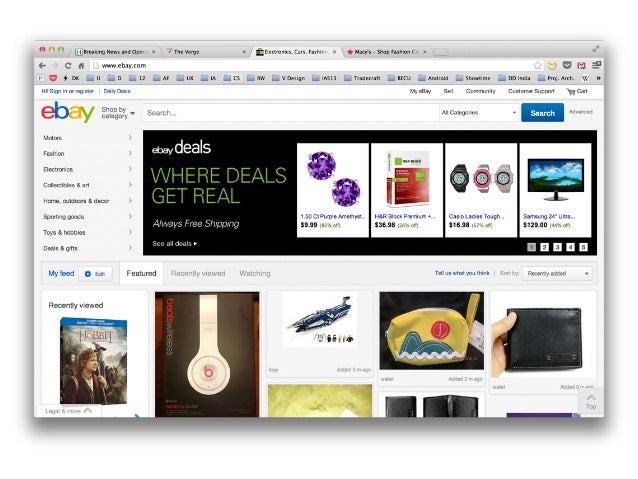Click the blue Search button
This screenshot has width=638, height=479.
(x=542, y=113)
